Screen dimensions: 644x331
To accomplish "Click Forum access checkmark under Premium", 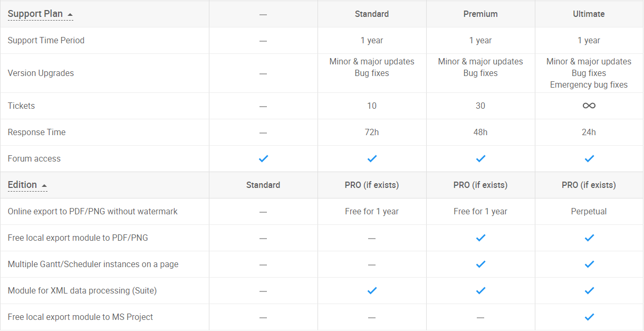I will [480, 158].
